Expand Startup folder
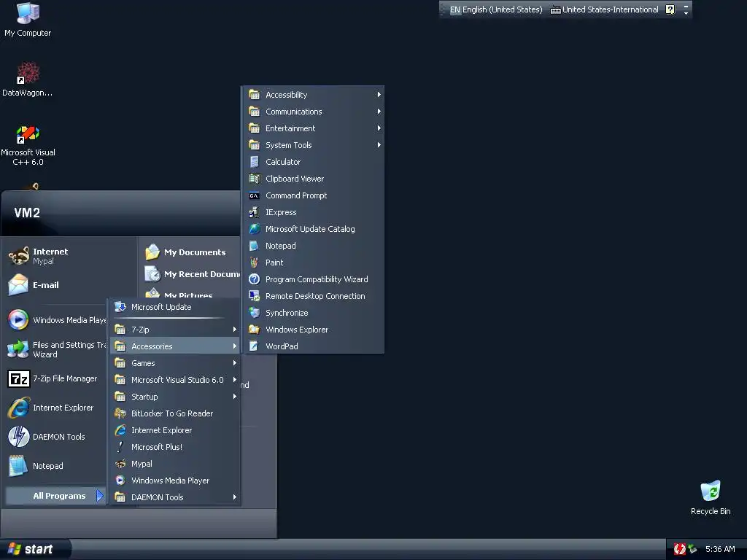This screenshot has height=560, width=747. click(x=174, y=397)
